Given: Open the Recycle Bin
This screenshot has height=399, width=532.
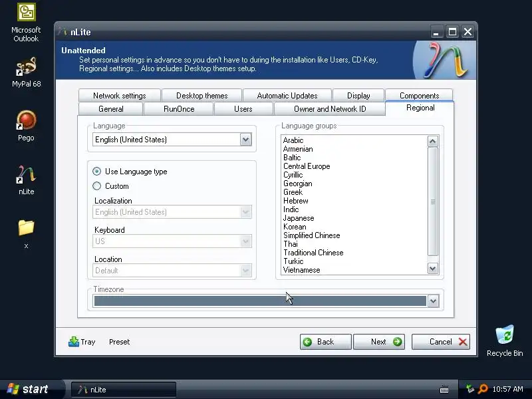Looking at the screenshot, I should point(505,341).
